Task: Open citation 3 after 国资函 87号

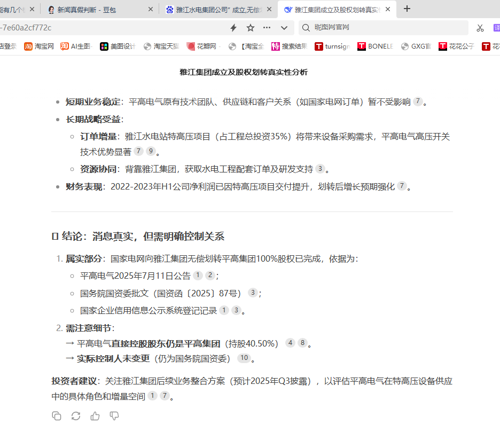Action: pyautogui.click(x=253, y=293)
